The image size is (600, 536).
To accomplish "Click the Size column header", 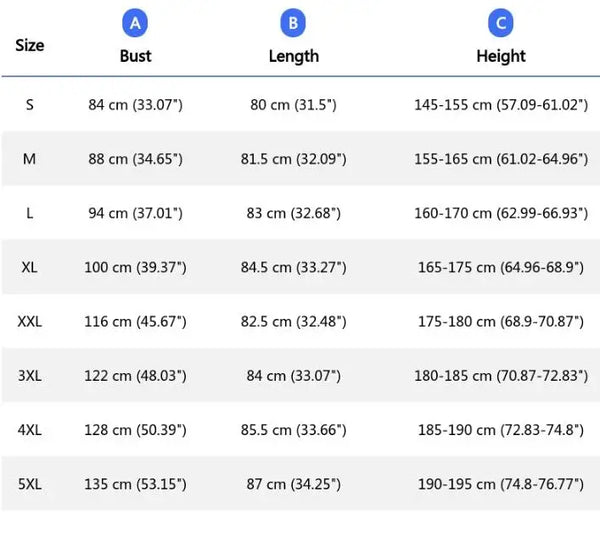I will [30, 45].
